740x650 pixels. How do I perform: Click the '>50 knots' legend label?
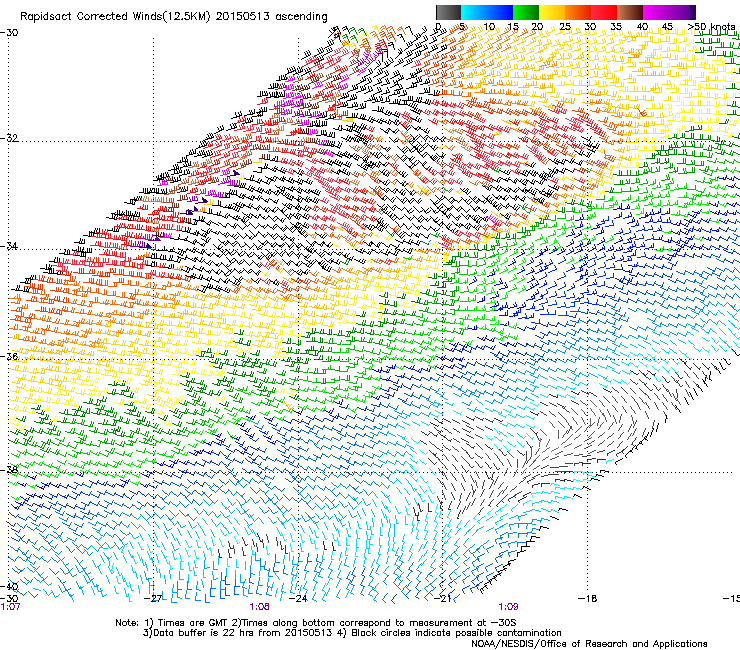712,27
